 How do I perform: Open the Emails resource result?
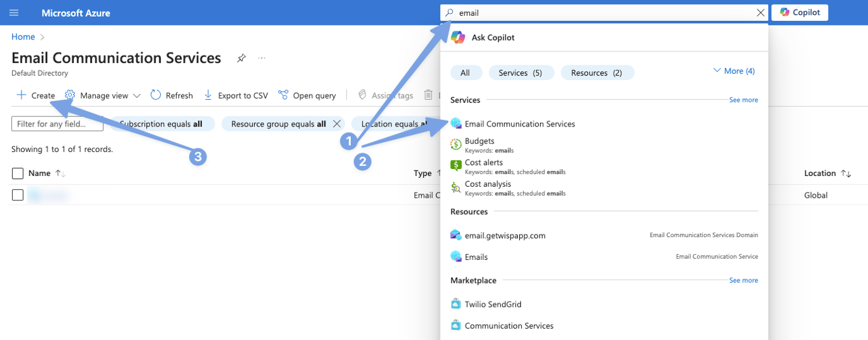477,257
